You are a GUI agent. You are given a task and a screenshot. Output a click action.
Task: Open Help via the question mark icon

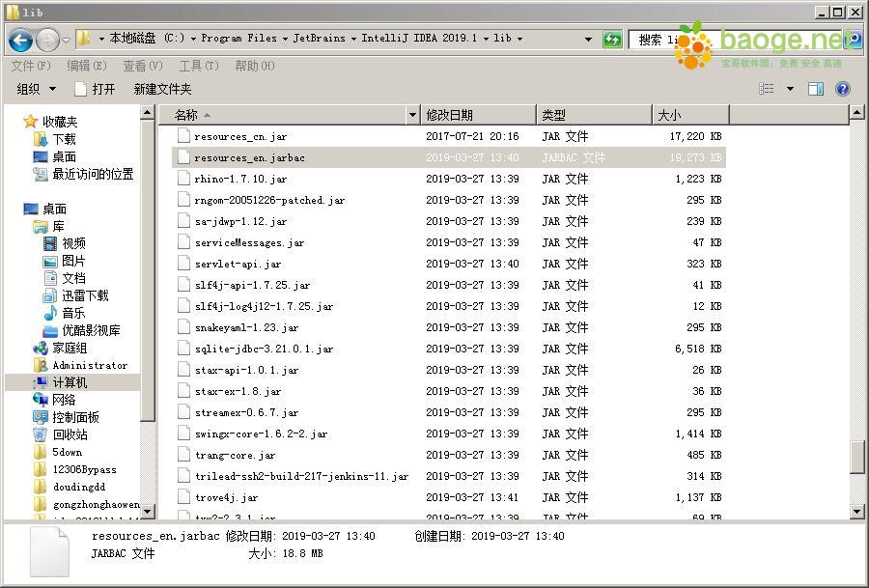[x=841, y=88]
